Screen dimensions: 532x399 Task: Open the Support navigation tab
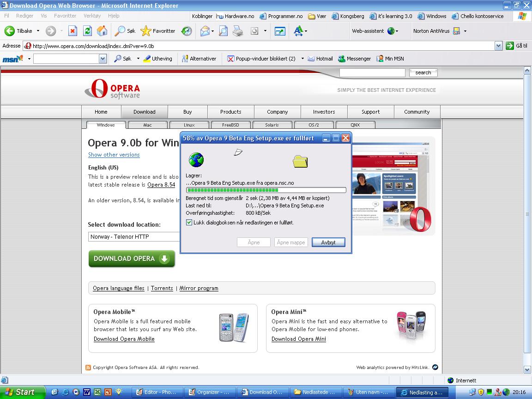[x=370, y=112]
